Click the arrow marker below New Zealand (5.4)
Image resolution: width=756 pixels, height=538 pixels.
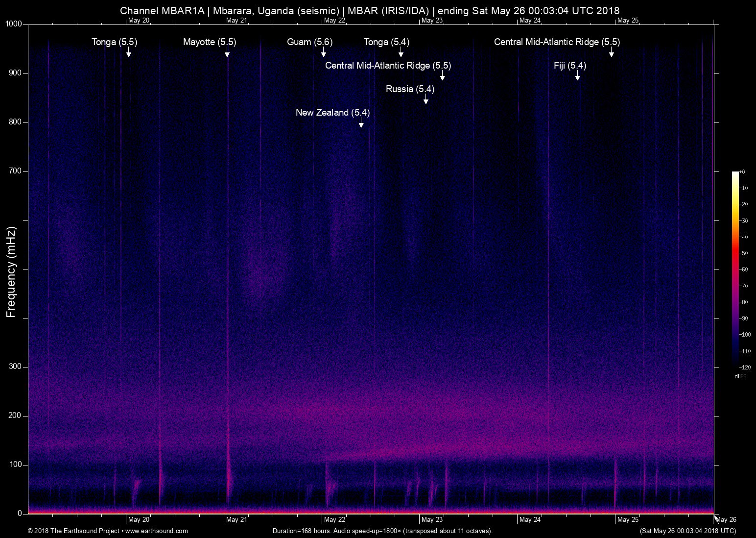pos(361,123)
